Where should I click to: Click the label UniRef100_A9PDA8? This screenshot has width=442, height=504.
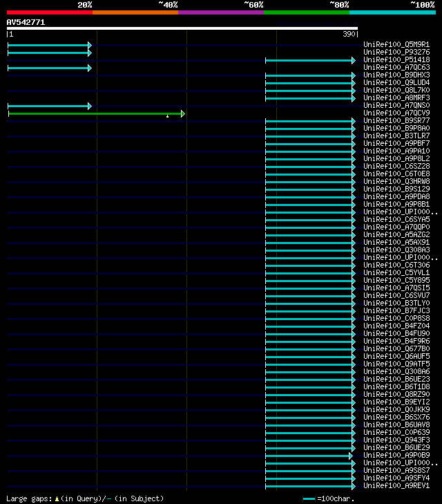pyautogui.click(x=396, y=197)
